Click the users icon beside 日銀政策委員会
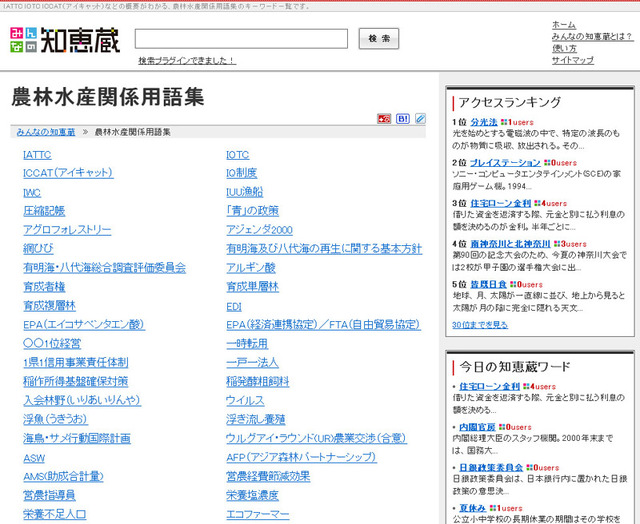Image resolution: width=640 pixels, height=524 pixels. (530, 467)
